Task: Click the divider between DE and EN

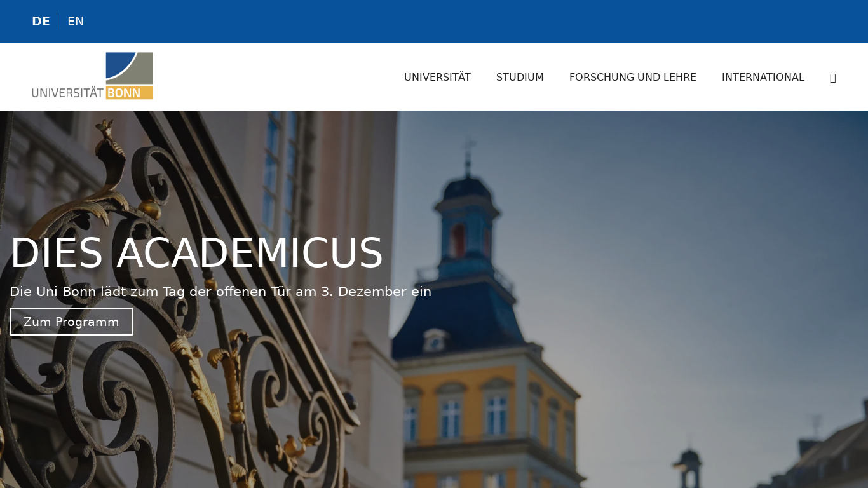Action: (x=57, y=22)
